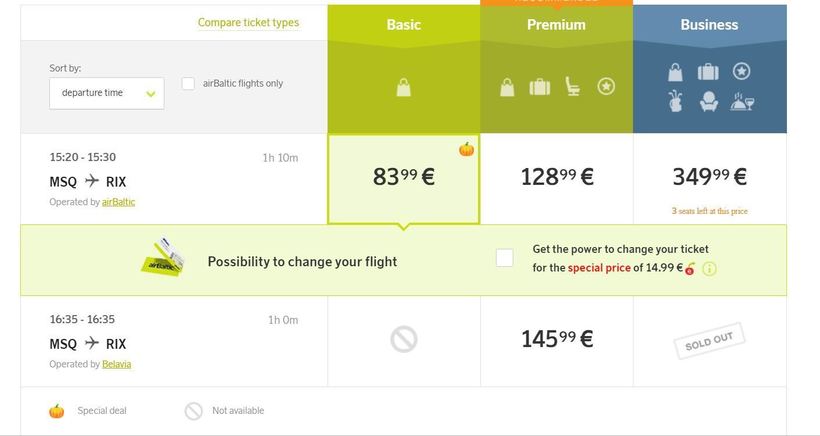Screen dimensions: 820x436
Task: Click the Business lounge armchair icon
Action: (x=708, y=102)
